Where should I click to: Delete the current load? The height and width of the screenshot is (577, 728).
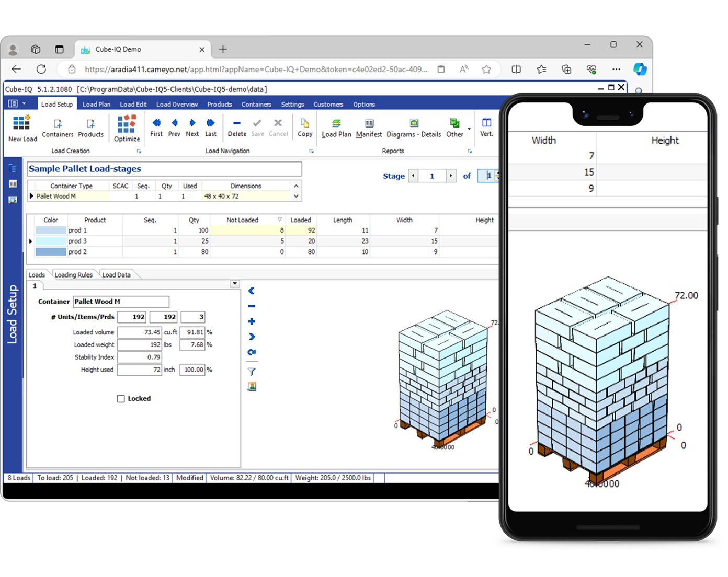[237, 128]
